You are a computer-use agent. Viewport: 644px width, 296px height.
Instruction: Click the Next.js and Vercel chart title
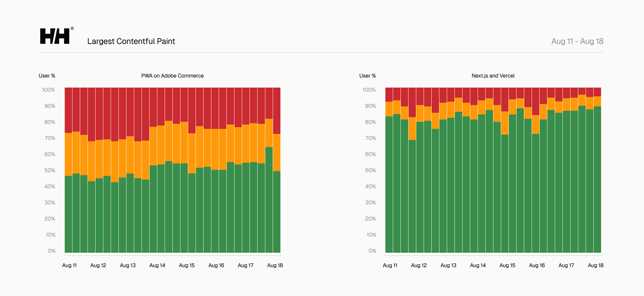(493, 76)
